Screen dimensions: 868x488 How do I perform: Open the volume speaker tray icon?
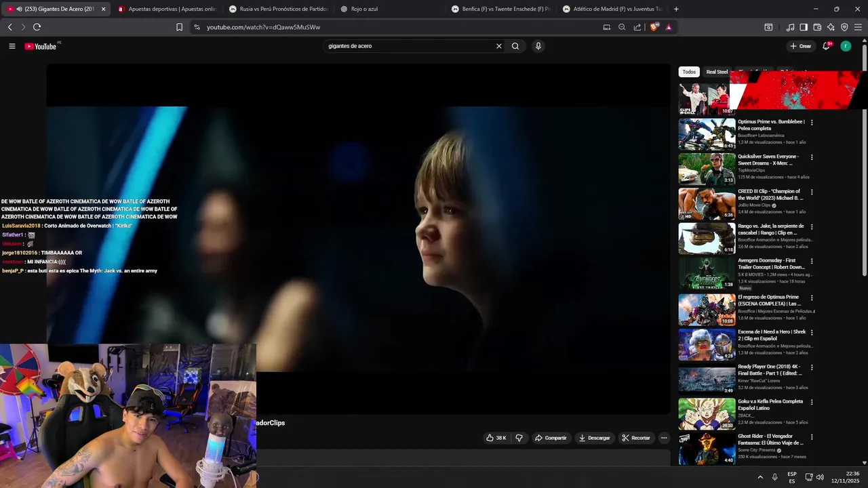click(x=820, y=477)
